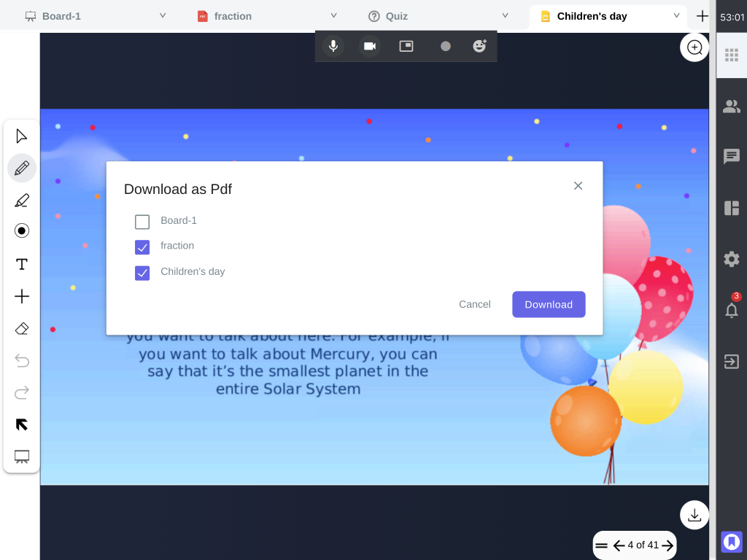Select the pencil drawing tool
The image size is (747, 560).
pos(22,168)
